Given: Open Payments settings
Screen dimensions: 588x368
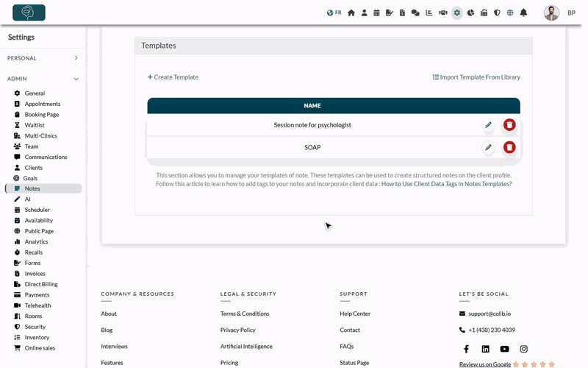Looking at the screenshot, I should click(x=37, y=295).
